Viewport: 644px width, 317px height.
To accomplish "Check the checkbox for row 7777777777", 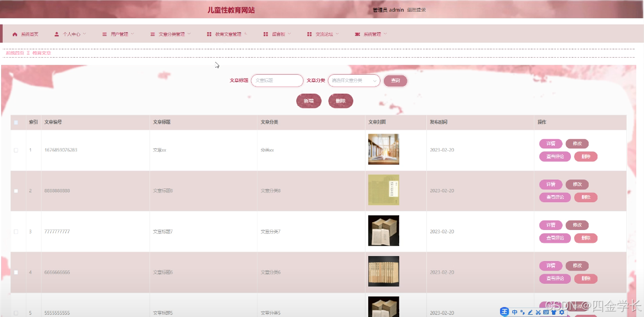I will [x=16, y=232].
